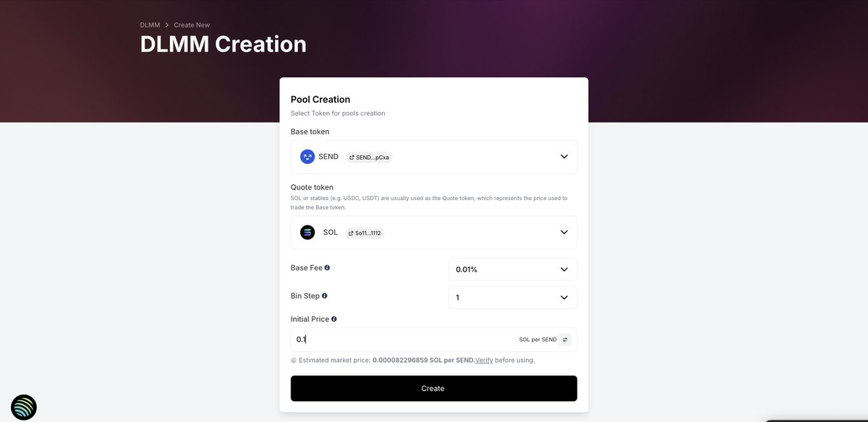Click the Base Fee info icon

(327, 267)
